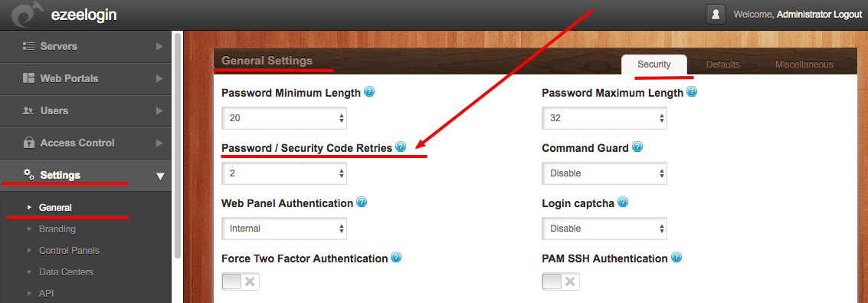
Task: Click the Login captcha help icon
Action: [623, 203]
